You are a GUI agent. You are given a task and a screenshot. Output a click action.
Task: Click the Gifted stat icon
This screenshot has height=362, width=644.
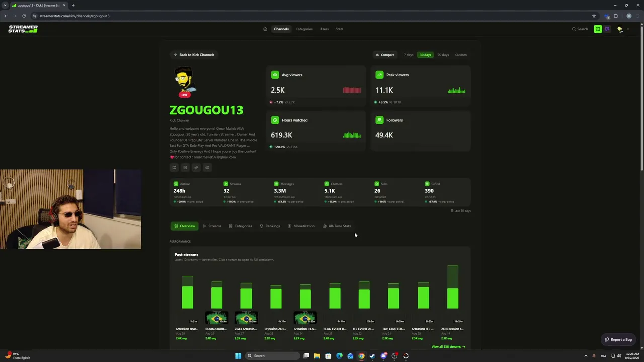click(427, 184)
